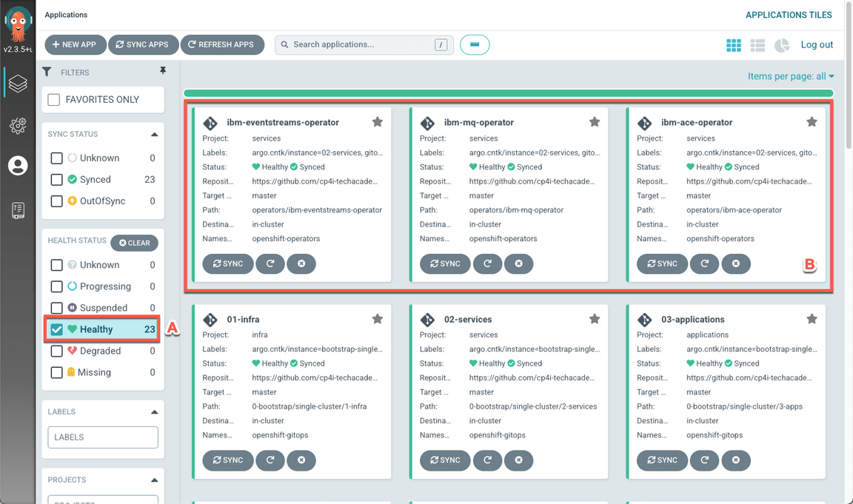This screenshot has height=504, width=853.
Task: Switch to the summary pie chart view
Action: click(782, 45)
